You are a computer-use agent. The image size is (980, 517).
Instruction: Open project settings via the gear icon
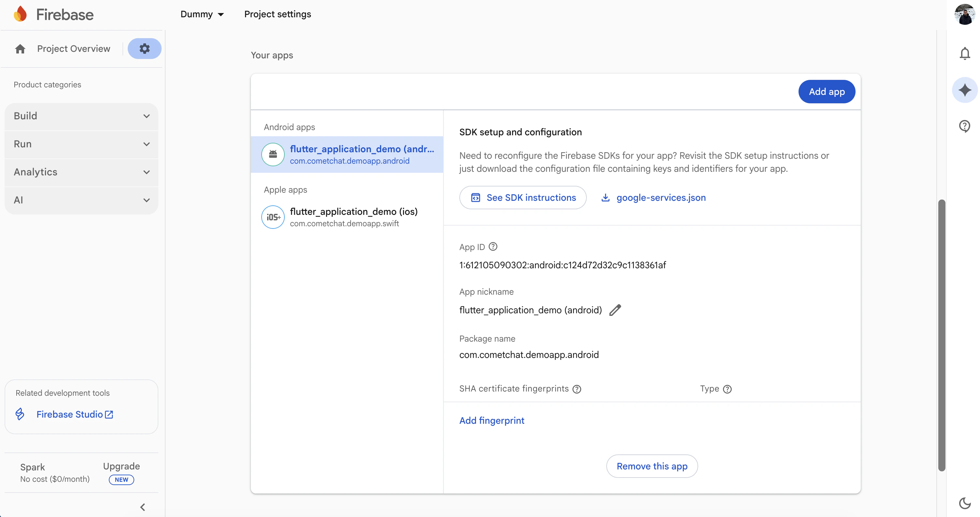coord(145,48)
